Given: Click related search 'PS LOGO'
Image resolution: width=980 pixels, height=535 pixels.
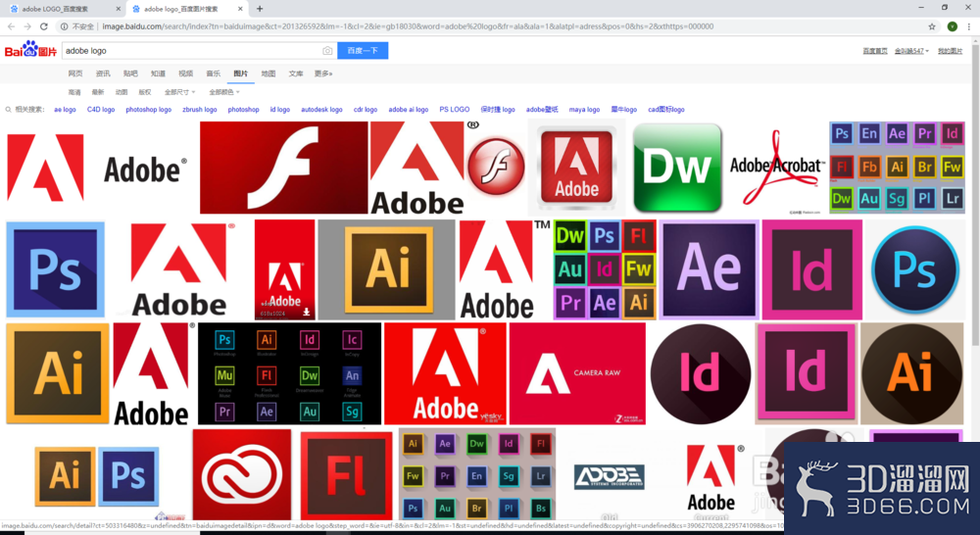Looking at the screenshot, I should [x=455, y=110].
